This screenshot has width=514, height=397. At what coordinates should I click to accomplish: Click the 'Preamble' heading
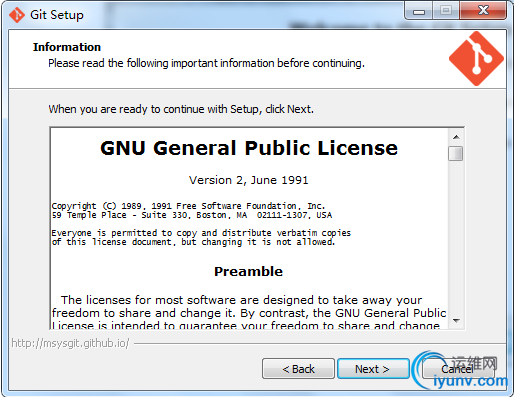click(249, 272)
